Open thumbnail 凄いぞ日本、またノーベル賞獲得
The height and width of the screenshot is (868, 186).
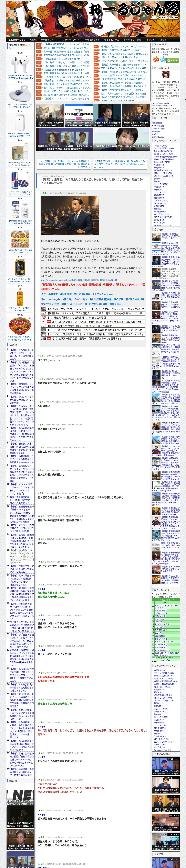pos(64,139)
